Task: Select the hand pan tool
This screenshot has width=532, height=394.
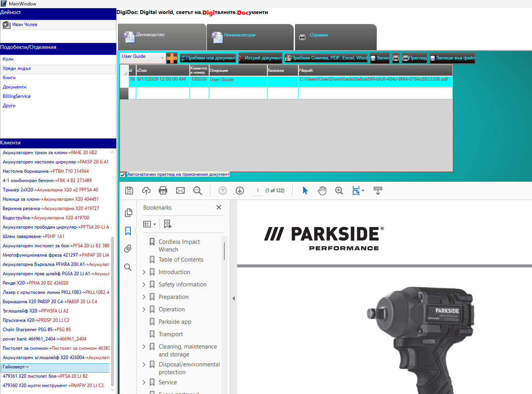Action: tap(322, 191)
